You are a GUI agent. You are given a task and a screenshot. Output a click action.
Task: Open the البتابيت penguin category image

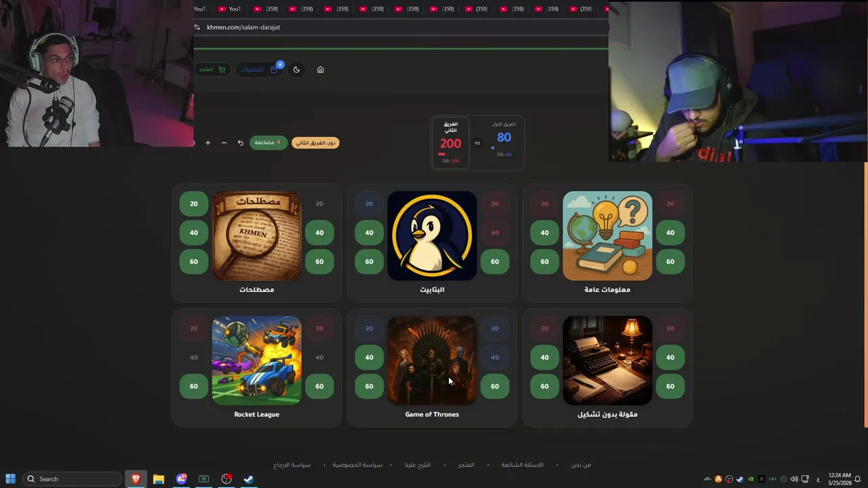(x=432, y=235)
